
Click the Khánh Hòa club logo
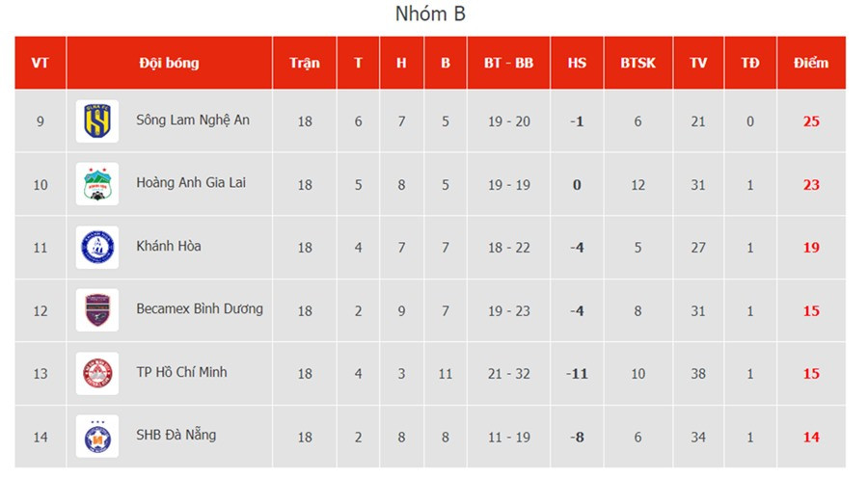[97, 248]
